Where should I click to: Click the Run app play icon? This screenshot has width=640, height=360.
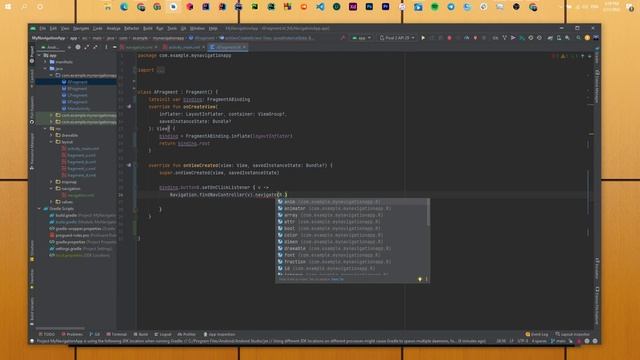(423, 38)
